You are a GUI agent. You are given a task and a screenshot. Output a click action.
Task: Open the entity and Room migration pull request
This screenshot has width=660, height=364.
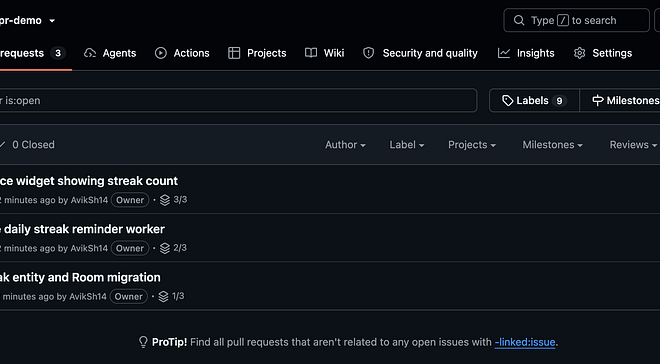(x=80, y=278)
